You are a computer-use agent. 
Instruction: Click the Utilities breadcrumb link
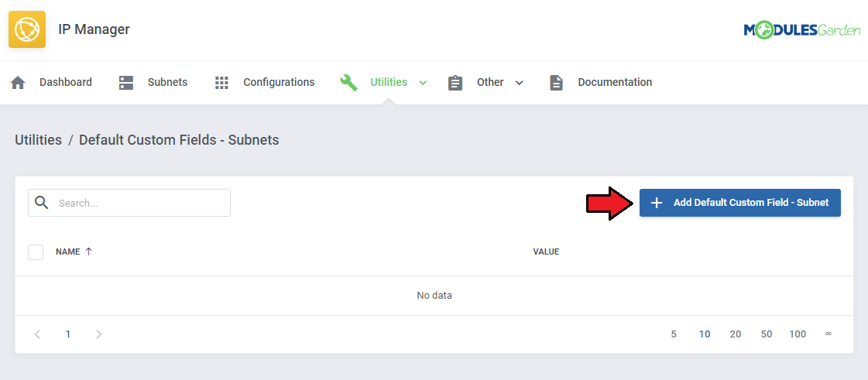coord(38,140)
